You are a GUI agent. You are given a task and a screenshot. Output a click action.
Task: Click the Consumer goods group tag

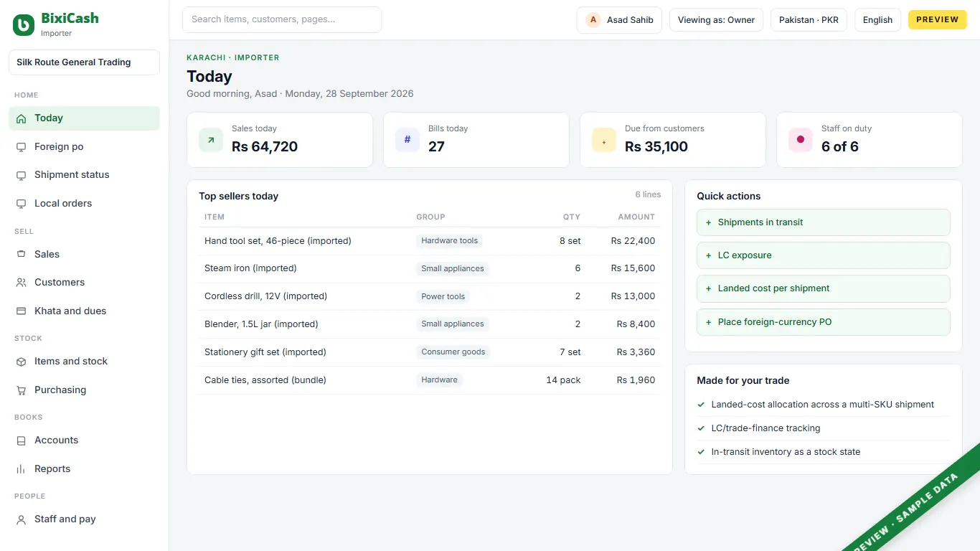click(x=453, y=352)
